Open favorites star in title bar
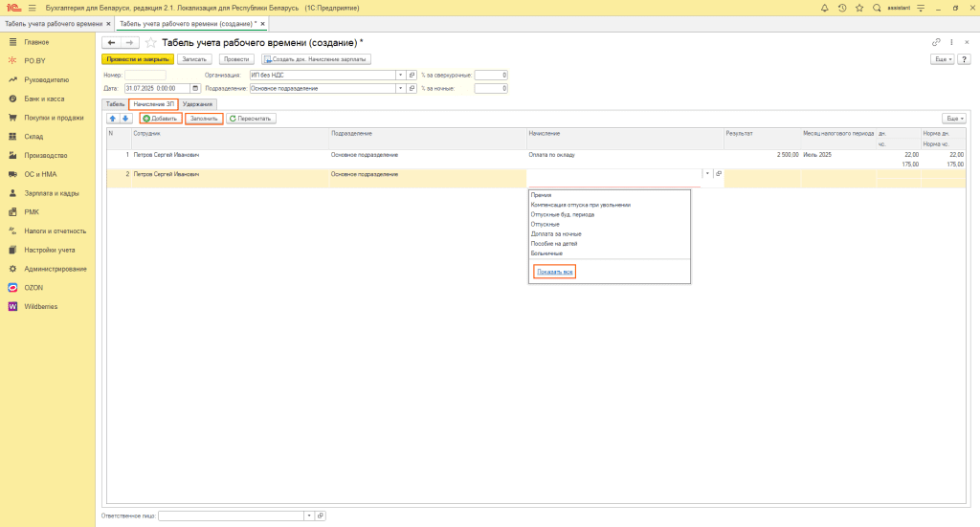The height and width of the screenshot is (527, 980). coord(859,8)
